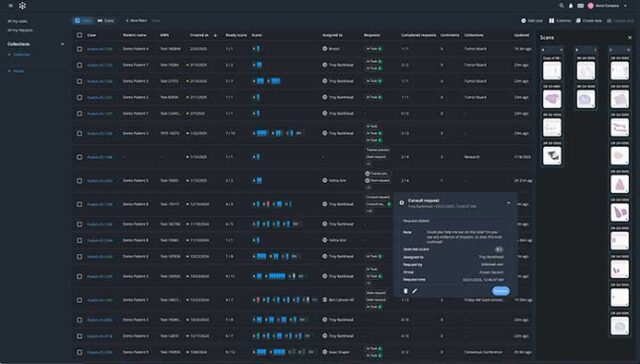Check the box for the Ben-assigned case row
Screen dimensions: 640x364
coord(80,300)
